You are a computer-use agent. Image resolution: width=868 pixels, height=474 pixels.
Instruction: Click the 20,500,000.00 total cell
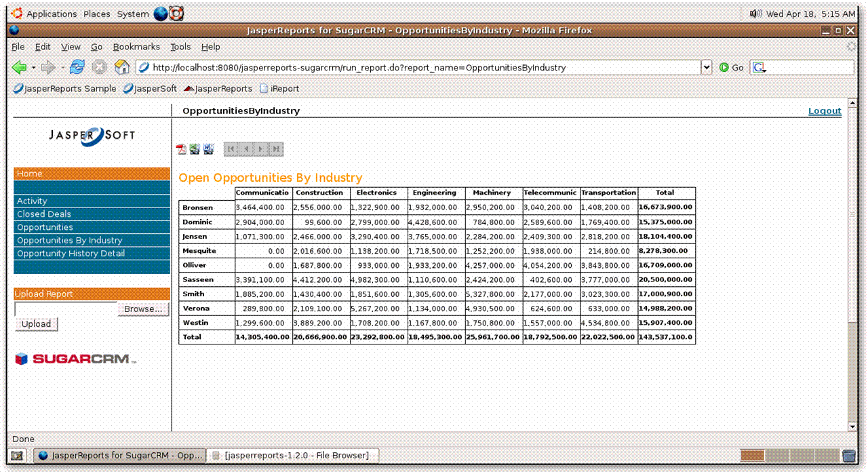(x=666, y=279)
